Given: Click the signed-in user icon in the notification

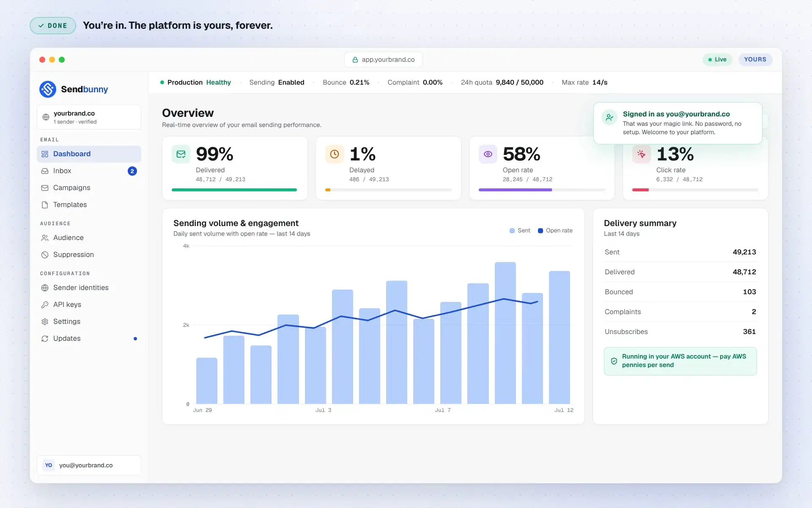Looking at the screenshot, I should pos(609,117).
